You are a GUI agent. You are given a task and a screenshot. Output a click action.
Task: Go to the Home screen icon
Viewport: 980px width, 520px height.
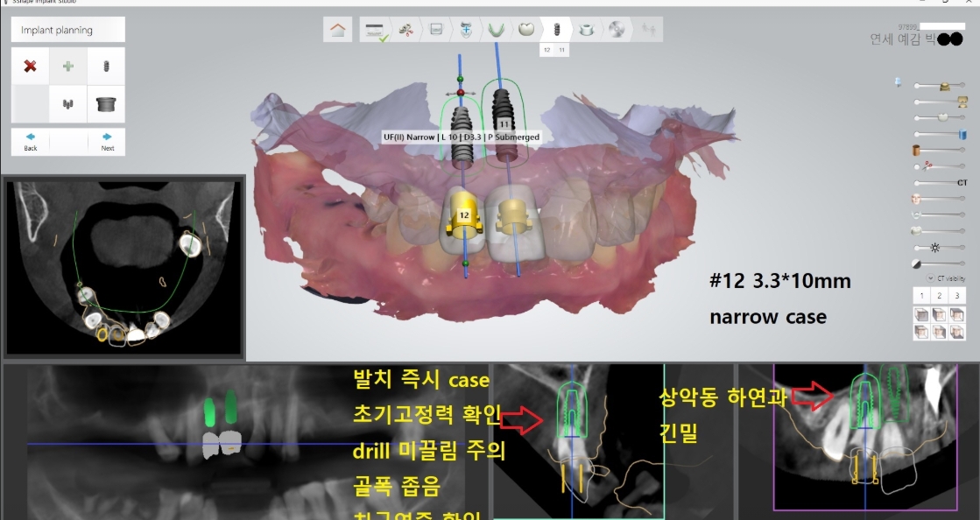[x=337, y=30]
